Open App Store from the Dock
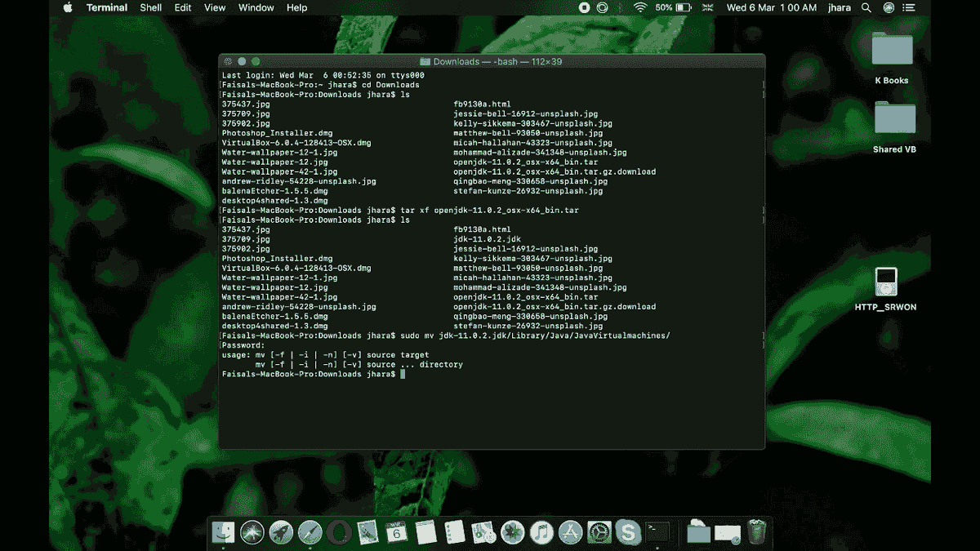Image resolution: width=980 pixels, height=551 pixels. coord(570,532)
